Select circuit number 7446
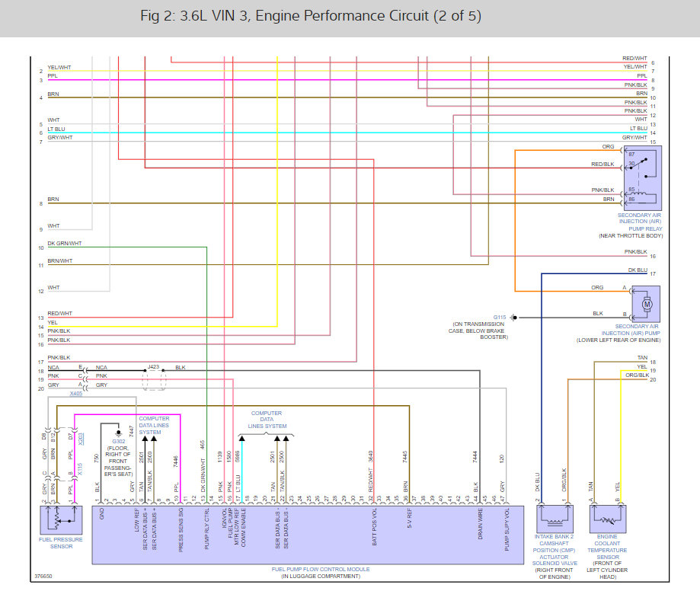Screen dimensions: 700x591 pos(175,462)
